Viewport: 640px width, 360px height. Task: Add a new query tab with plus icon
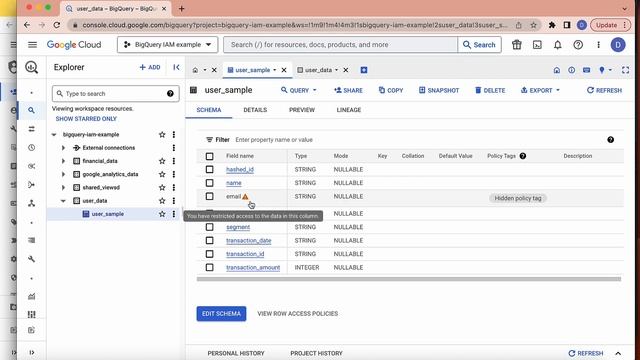pos(364,70)
